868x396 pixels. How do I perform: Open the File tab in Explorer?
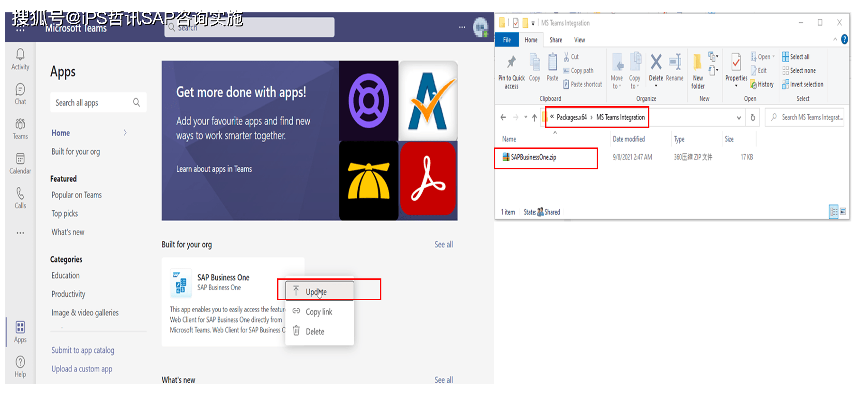pos(507,40)
